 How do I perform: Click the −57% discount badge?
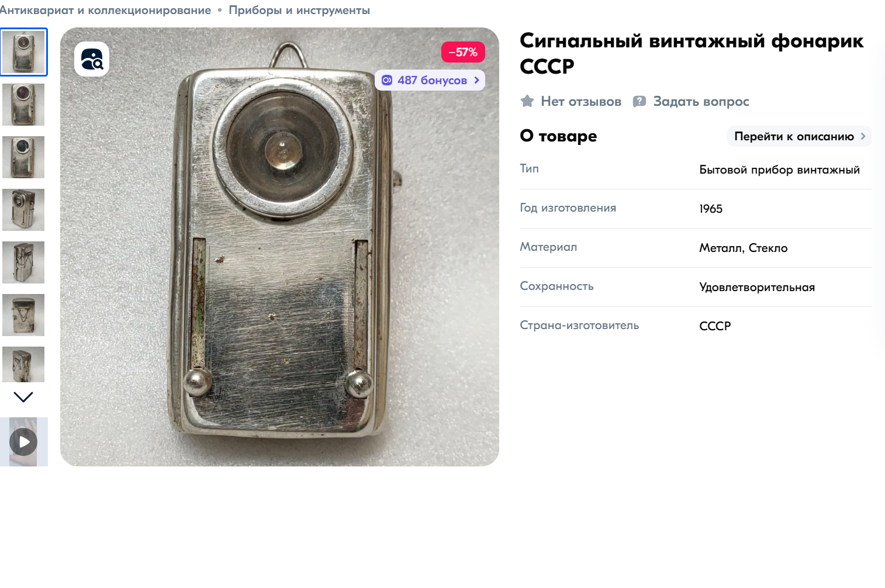(x=463, y=52)
